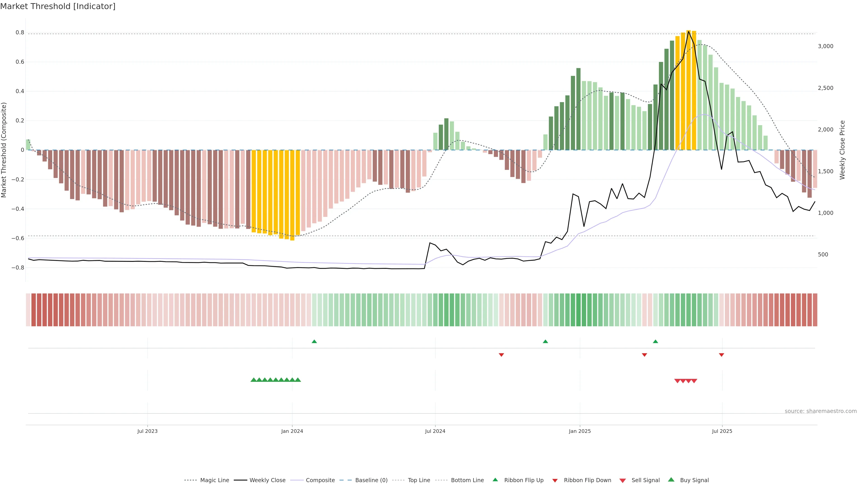Screen dimensions: 868x488
Task: Click the Ribbon Flip Down legend triangle icon
Action: pos(555,480)
